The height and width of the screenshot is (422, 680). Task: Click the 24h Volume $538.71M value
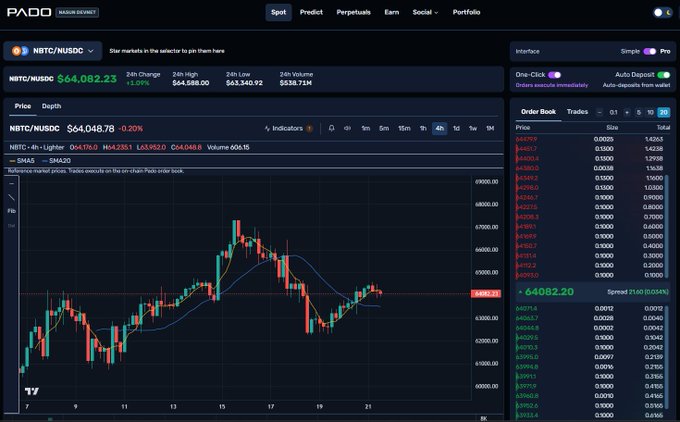pyautogui.click(x=296, y=83)
